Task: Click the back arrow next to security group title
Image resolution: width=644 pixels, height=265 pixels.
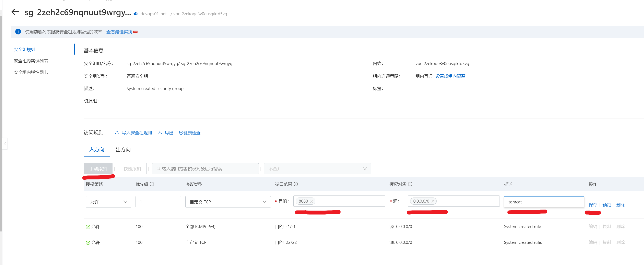Action: (15, 12)
